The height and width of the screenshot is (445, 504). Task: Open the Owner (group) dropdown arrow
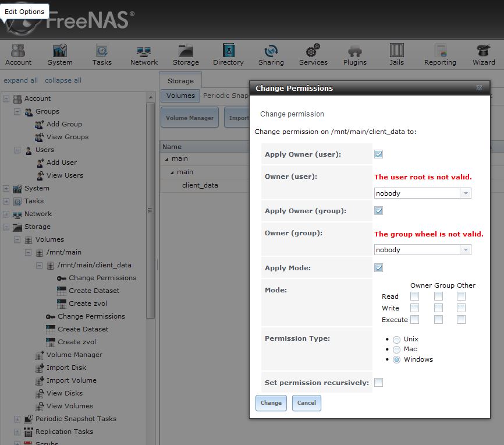pyautogui.click(x=466, y=250)
